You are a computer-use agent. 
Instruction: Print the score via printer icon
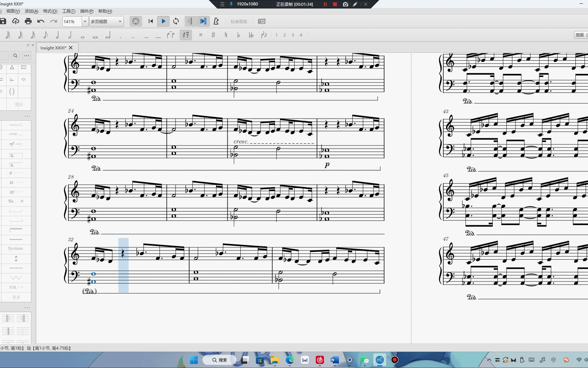(28, 21)
